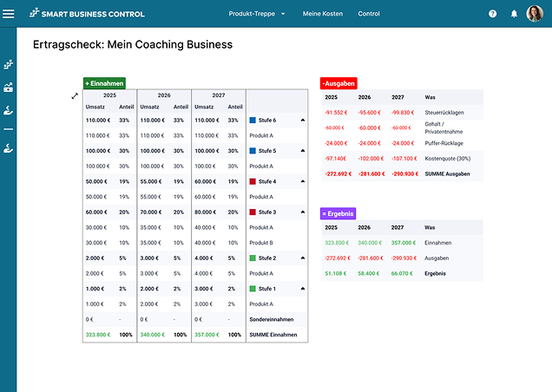Open the user profile avatar

(536, 14)
